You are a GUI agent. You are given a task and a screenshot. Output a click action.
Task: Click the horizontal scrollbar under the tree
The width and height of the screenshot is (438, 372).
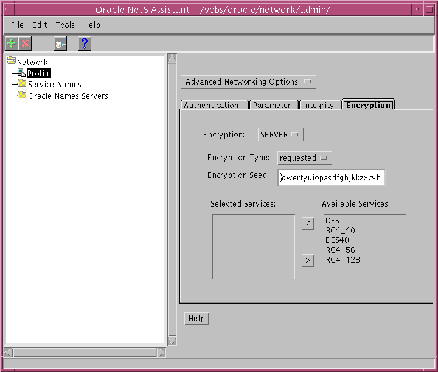(x=85, y=352)
